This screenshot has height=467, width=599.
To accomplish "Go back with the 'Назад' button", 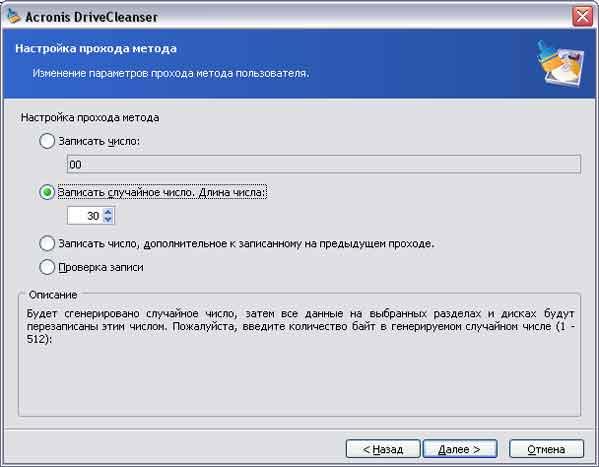I will tap(383, 449).
